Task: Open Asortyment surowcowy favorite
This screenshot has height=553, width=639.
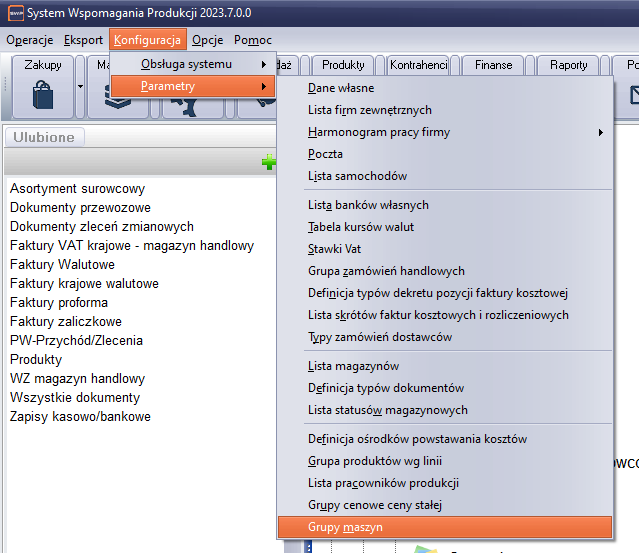Action: 77,188
